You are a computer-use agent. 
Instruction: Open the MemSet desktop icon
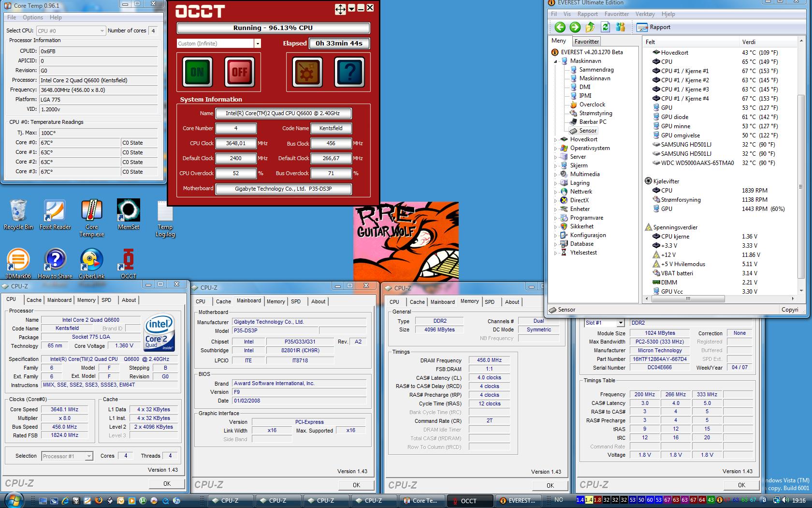[x=129, y=215]
